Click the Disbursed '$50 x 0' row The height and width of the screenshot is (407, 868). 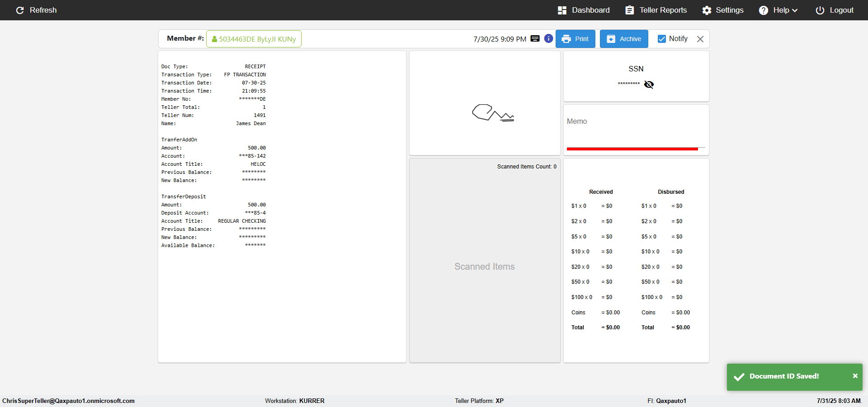coord(662,282)
